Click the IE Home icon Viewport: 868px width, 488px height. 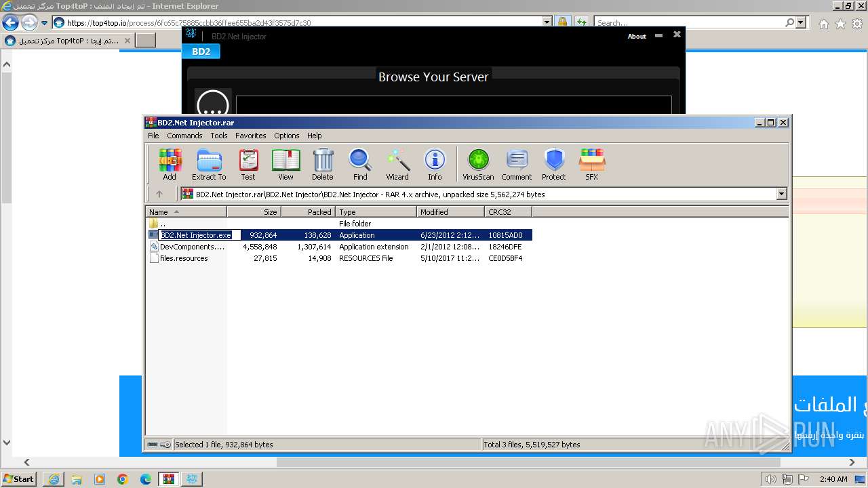tap(823, 24)
